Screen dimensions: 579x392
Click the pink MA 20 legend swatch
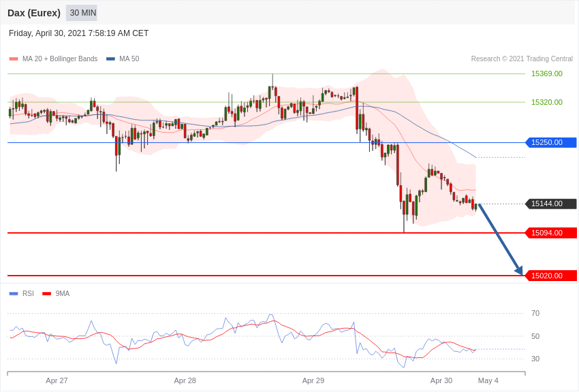(14, 59)
